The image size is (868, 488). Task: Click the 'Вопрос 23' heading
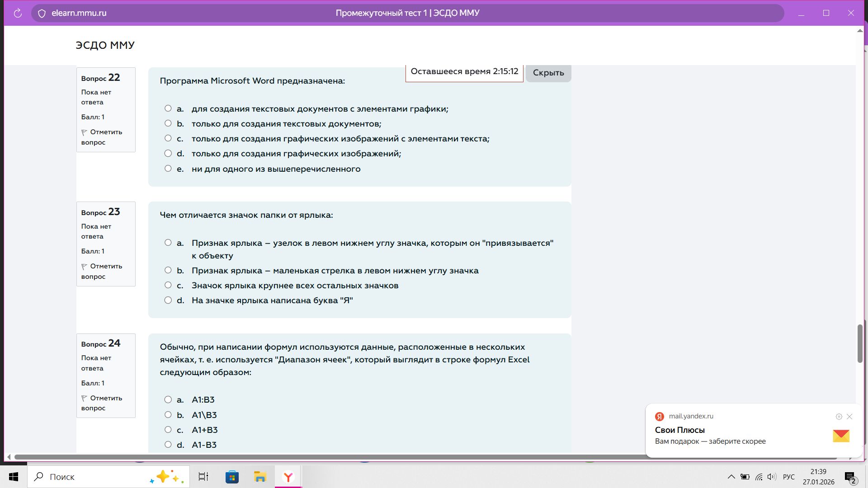(x=100, y=212)
